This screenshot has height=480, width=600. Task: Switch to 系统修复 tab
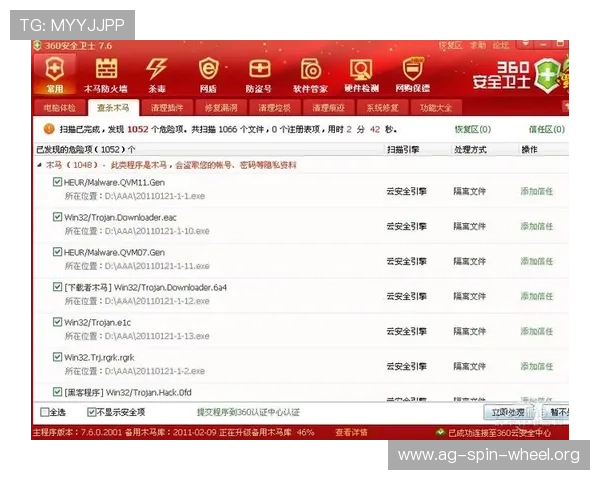coord(382,108)
